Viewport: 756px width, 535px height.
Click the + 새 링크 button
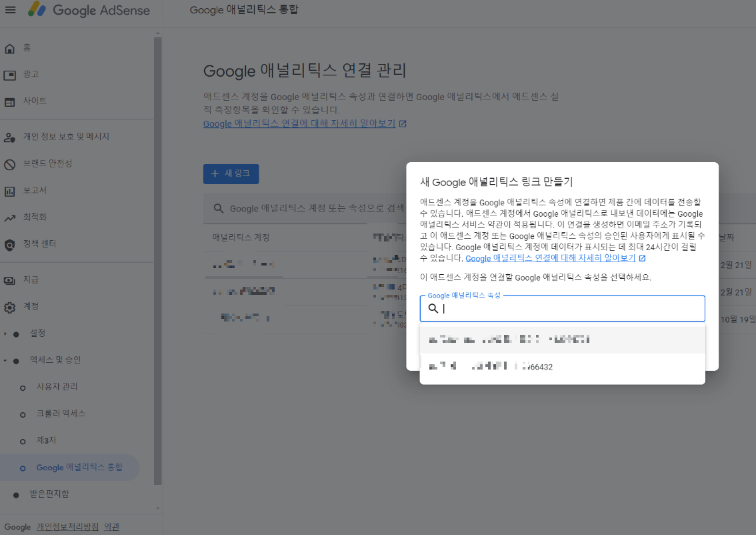(231, 173)
